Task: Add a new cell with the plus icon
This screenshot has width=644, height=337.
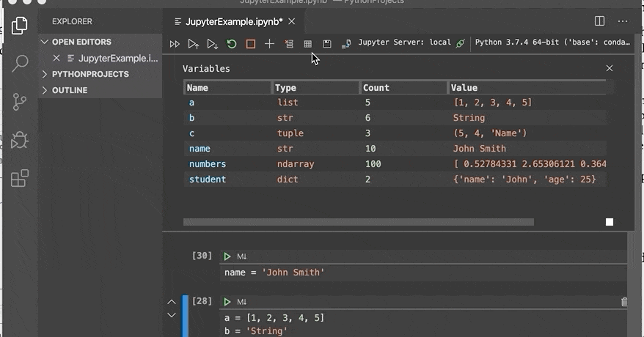Action: pos(269,44)
